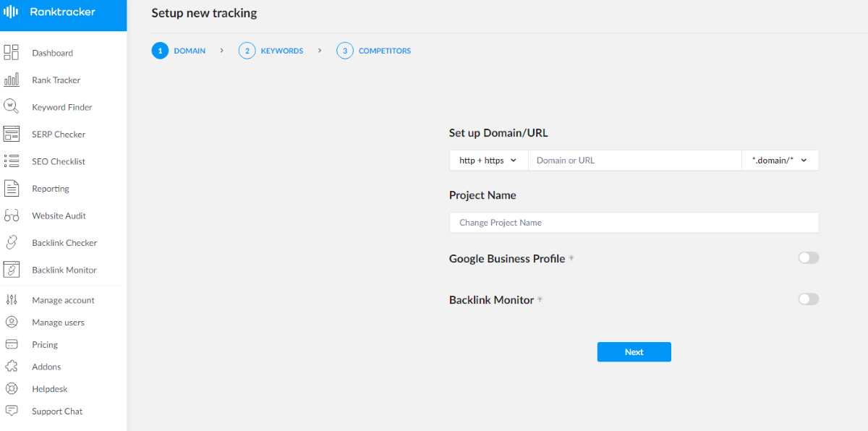Image resolution: width=868 pixels, height=431 pixels.
Task: Click the "Project Name" label
Action: click(x=482, y=195)
